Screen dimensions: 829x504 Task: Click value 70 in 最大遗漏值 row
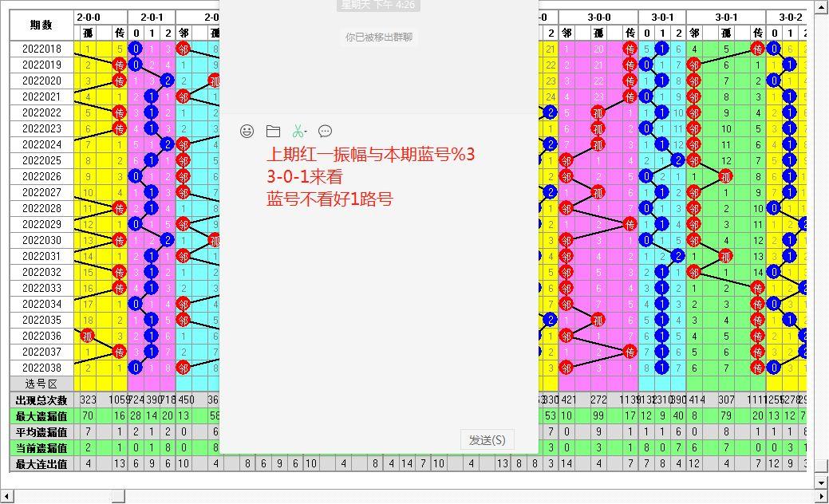[x=88, y=415]
